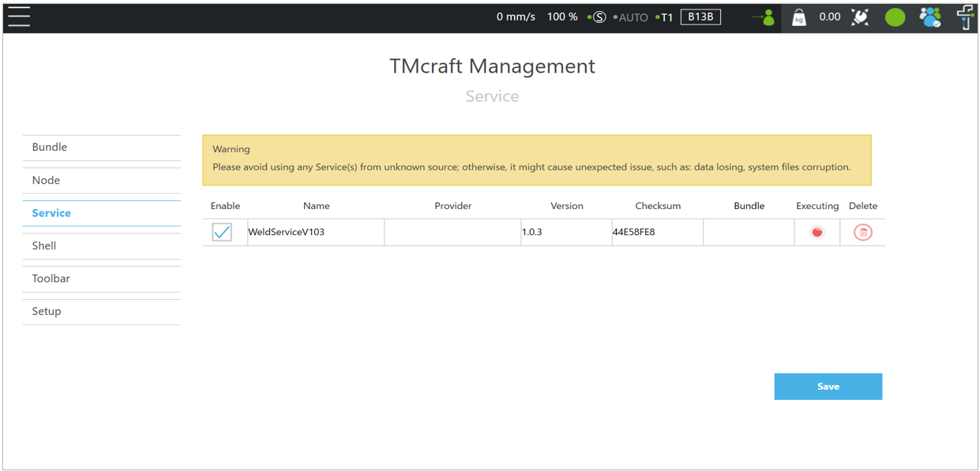Screen dimensions: 980x471
Task: Click the 100 % speed value
Action: [x=562, y=17]
